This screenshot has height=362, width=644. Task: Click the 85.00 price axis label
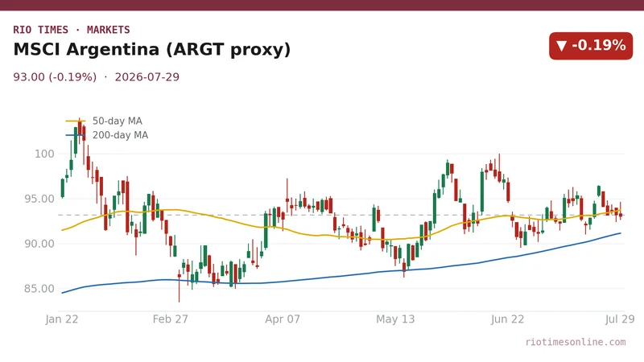39,289
